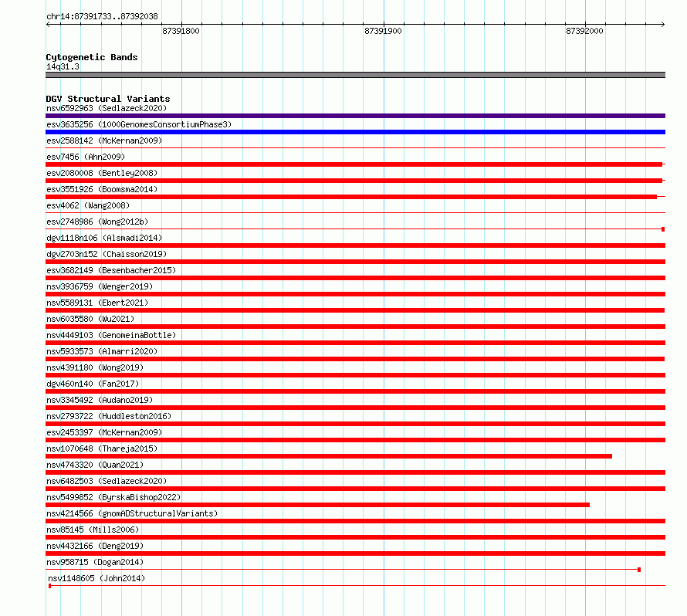The width and height of the screenshot is (687, 616).
Task: Open esv3635256 (1000GenomesConsortiumPhase3) label
Action: [139, 124]
